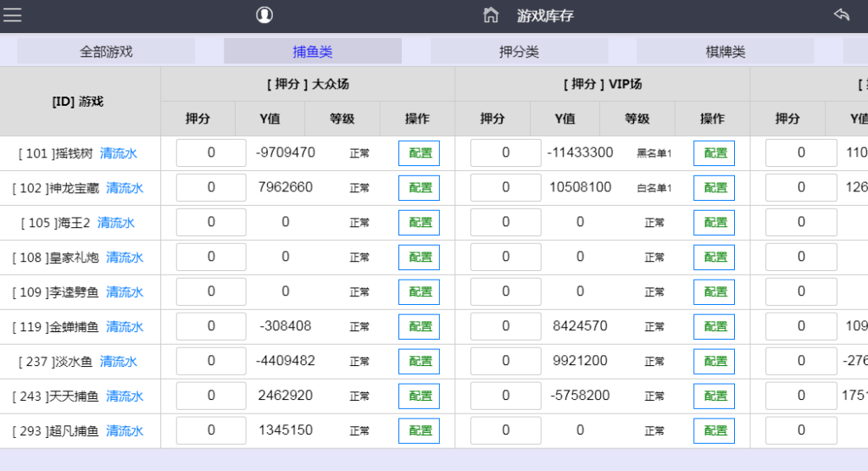Configure 金蝉捕鱼 in 大众场
868x471 pixels.
[x=419, y=326]
